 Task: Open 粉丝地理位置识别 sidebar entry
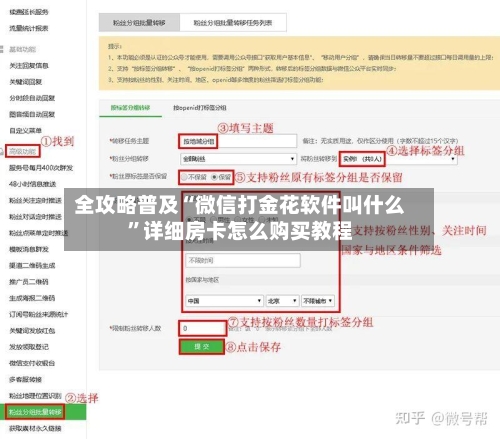(x=35, y=396)
